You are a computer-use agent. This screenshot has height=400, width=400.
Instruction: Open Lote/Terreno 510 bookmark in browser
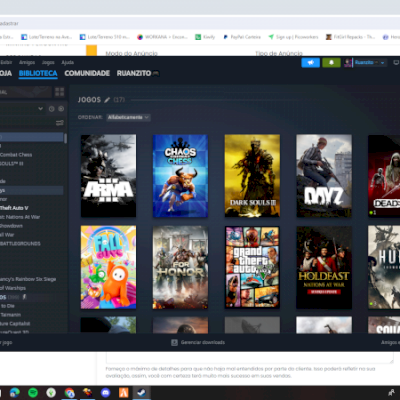(105, 37)
